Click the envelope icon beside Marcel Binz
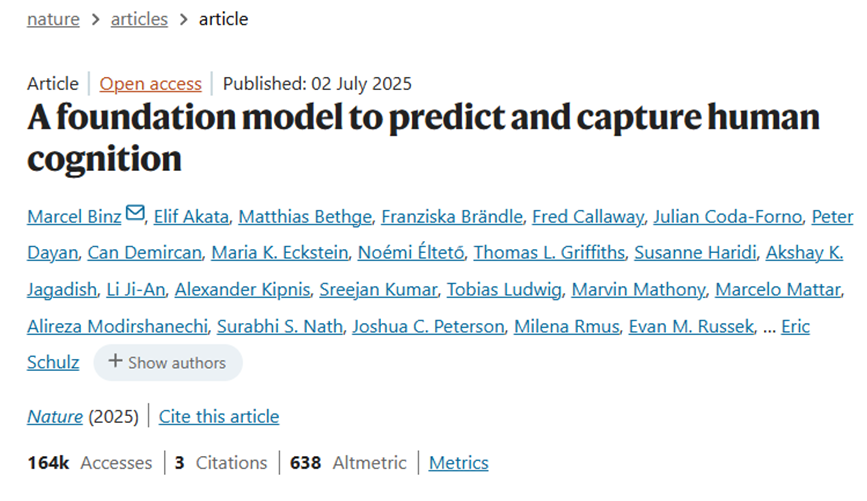 tap(136, 215)
